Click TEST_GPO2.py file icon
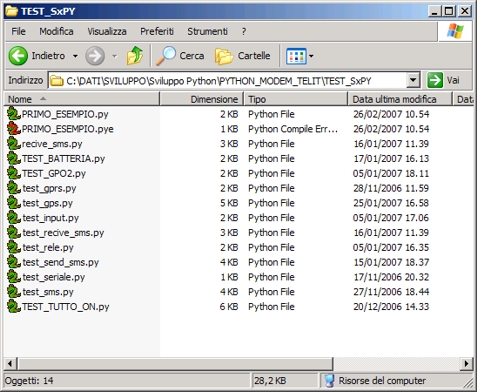 click(14, 173)
